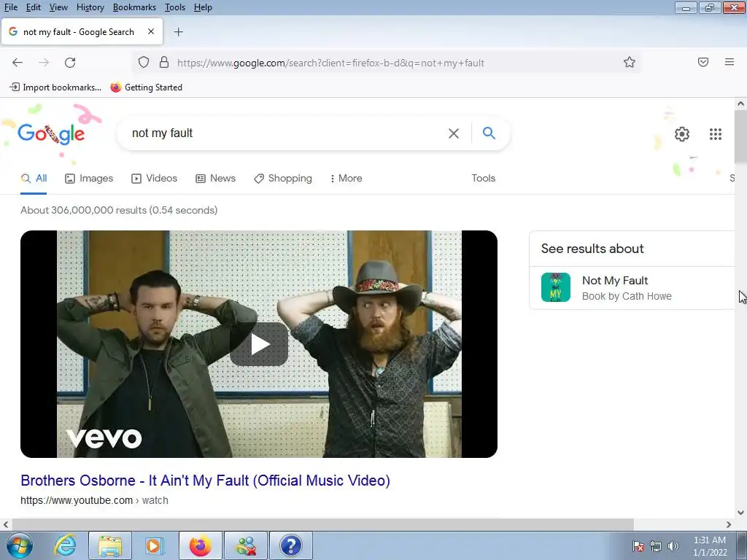Open the Tools menu in menu bar
The width and height of the screenshot is (747, 560).
pyautogui.click(x=175, y=7)
